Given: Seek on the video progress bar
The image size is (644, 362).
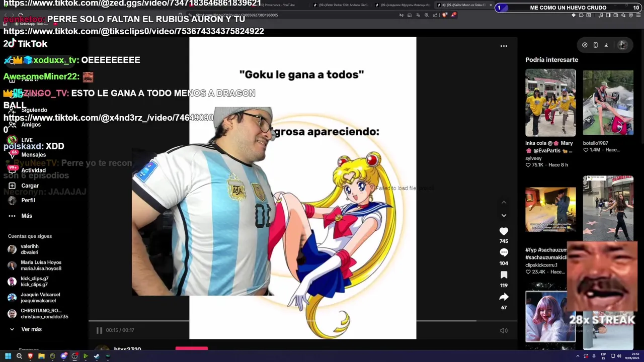Looking at the screenshot, I should pos(302,320).
